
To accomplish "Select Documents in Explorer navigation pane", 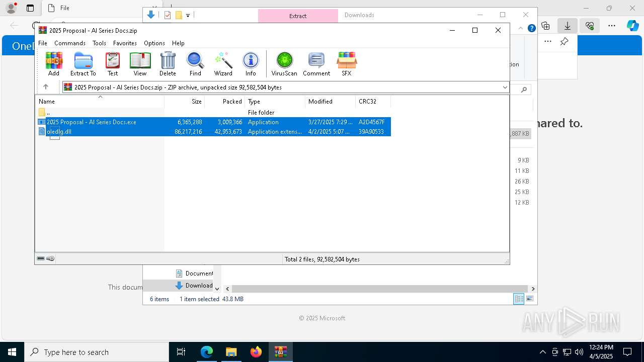I will 194,274.
